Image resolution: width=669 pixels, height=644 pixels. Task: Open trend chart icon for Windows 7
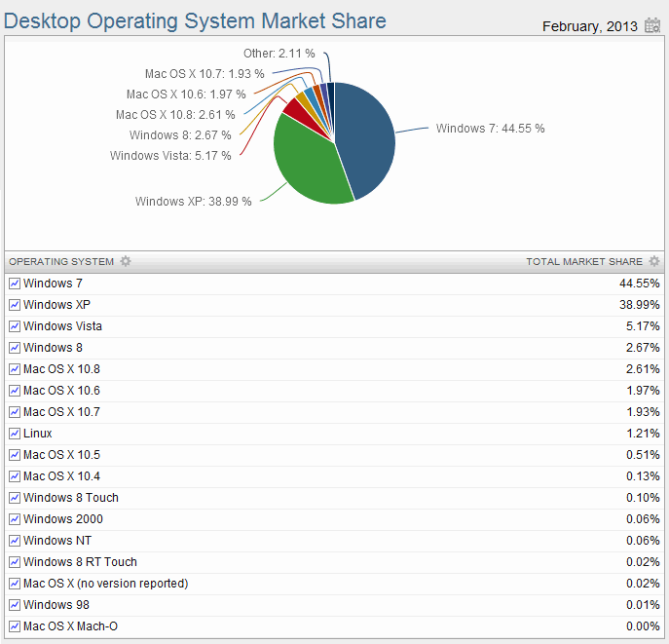[x=15, y=284]
